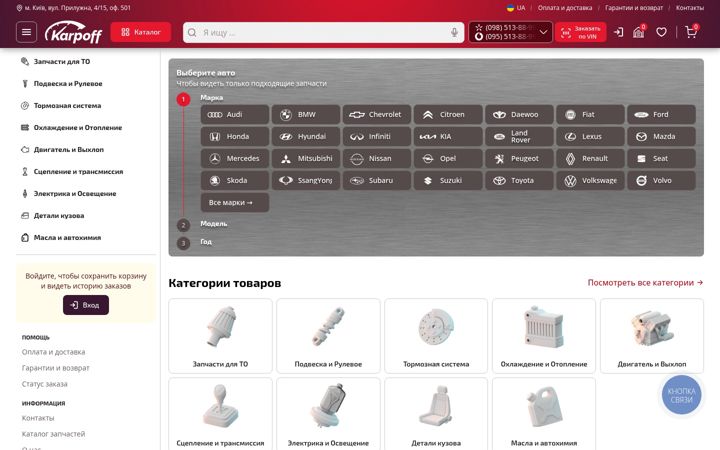Choose the KIA brand
This screenshot has height=450, width=720.
[448, 136]
